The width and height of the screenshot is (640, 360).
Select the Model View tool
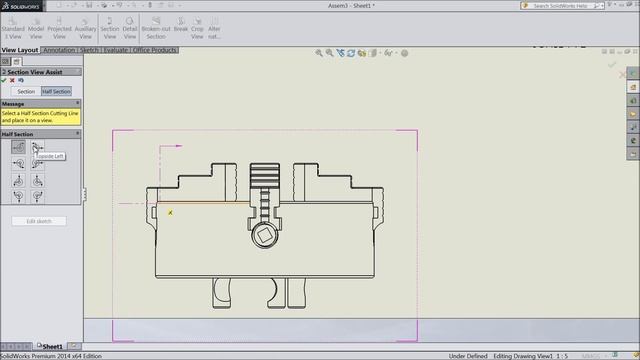point(36,28)
